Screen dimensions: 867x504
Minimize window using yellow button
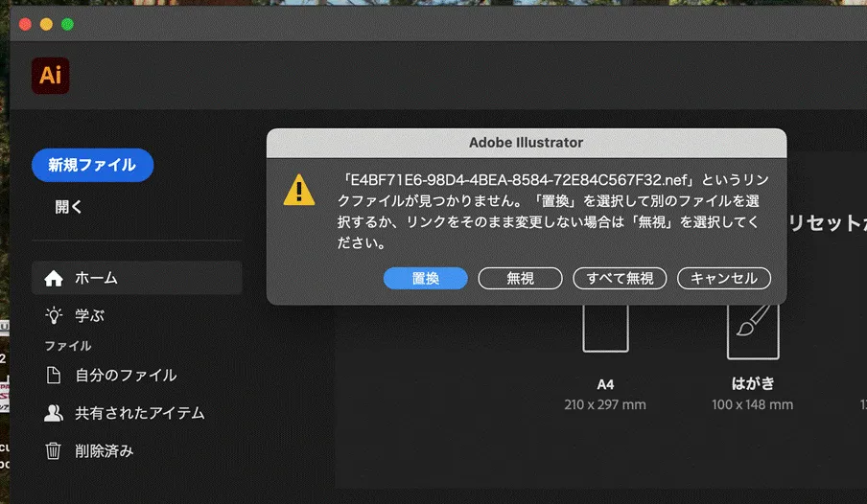(46, 24)
